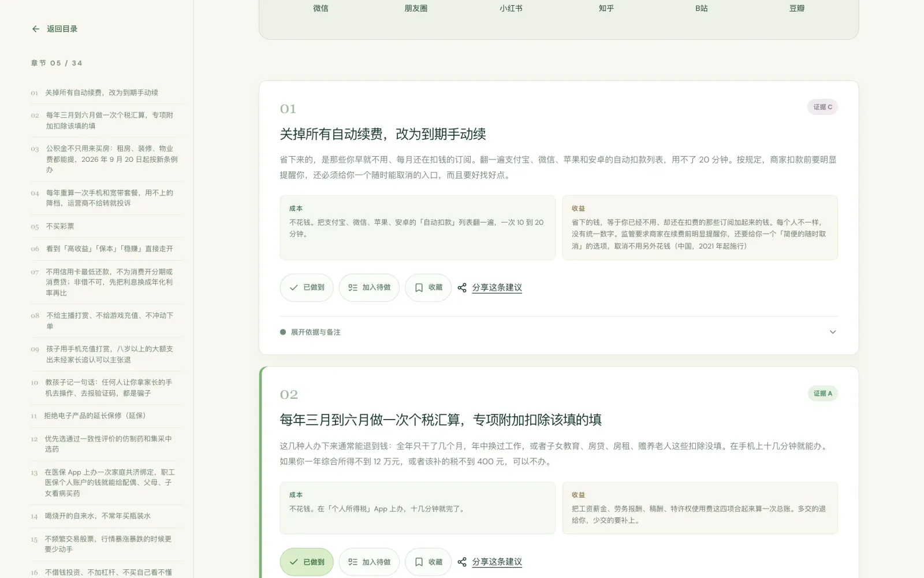Click the 章节 05 / 34 indicator
The height and width of the screenshot is (578, 924).
click(57, 63)
